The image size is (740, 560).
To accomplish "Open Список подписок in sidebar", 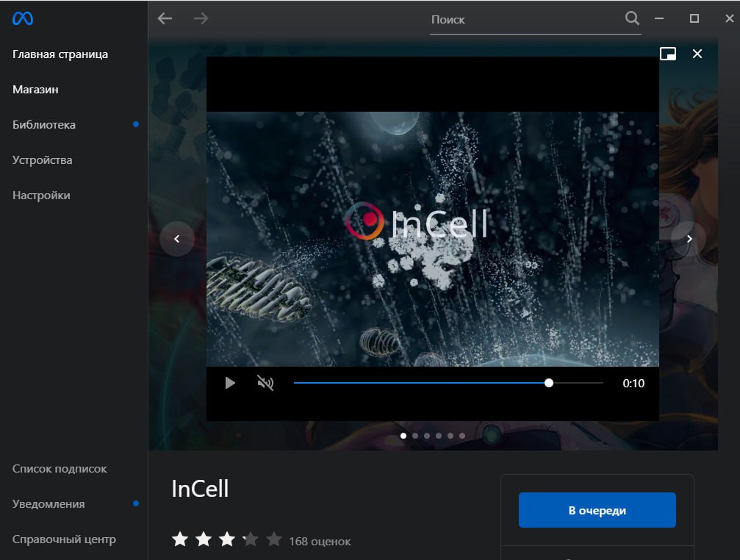I will tap(60, 468).
